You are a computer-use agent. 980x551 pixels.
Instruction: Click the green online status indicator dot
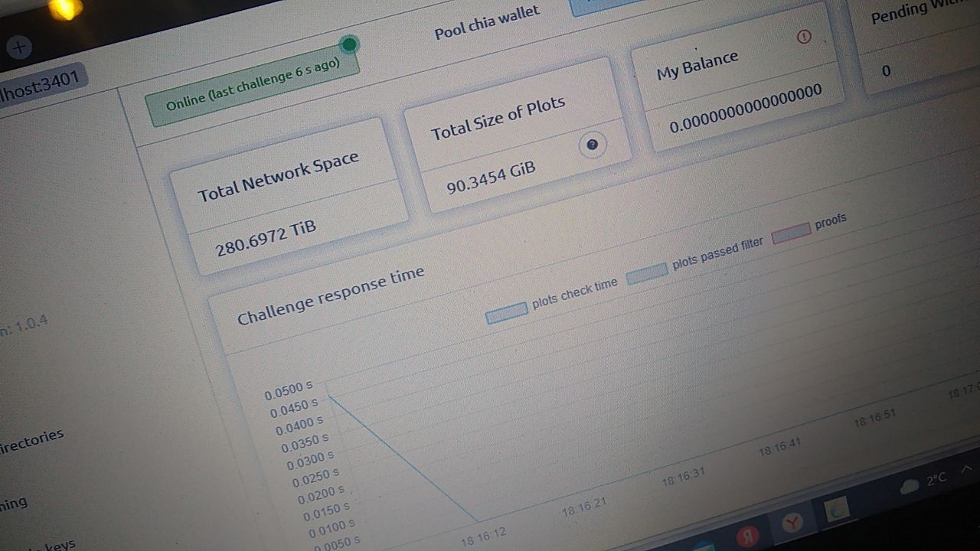(349, 44)
